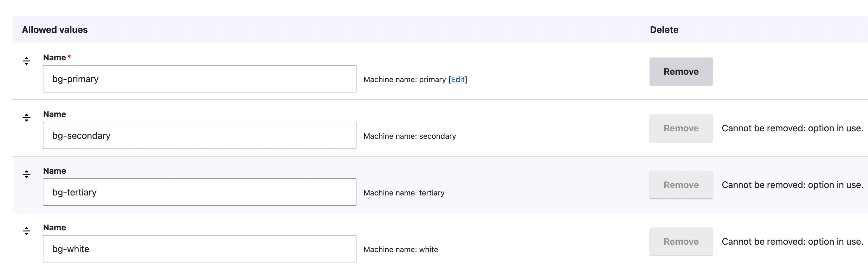
Task: Click the Allowed values column header
Action: point(55,30)
